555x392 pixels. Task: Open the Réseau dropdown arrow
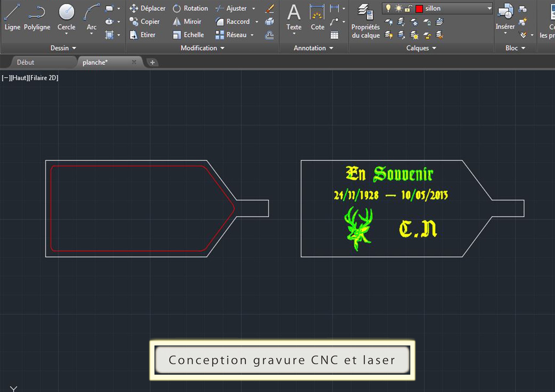click(252, 35)
